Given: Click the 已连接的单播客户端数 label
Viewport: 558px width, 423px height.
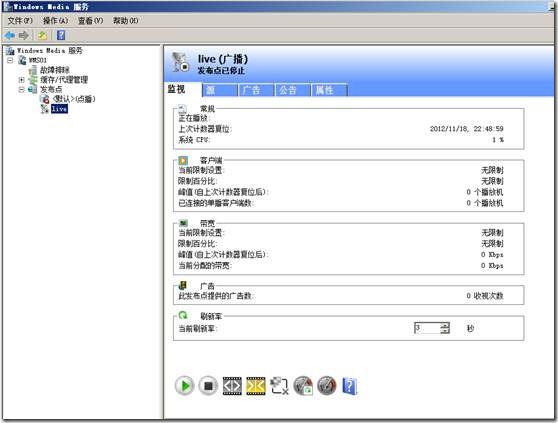Looking at the screenshot, I should 216,203.
